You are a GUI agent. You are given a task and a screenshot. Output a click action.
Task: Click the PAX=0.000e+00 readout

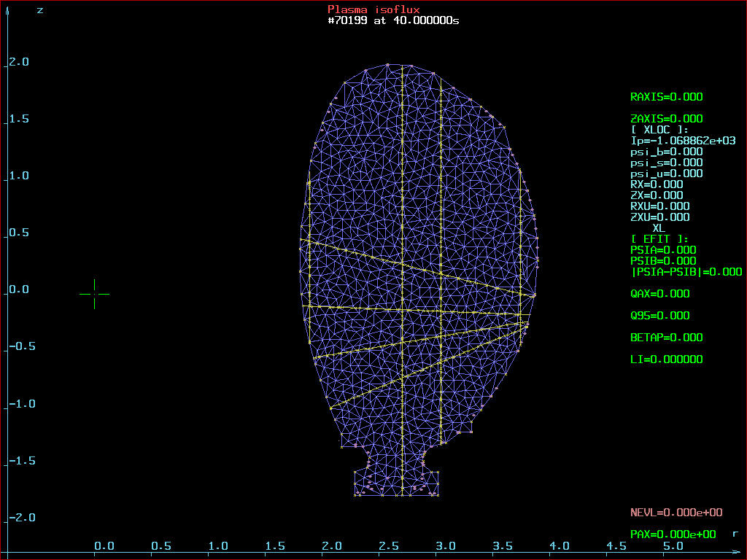point(673,534)
